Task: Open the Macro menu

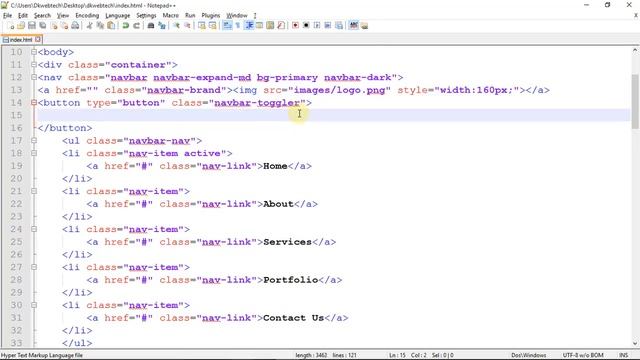Action: coord(171,16)
